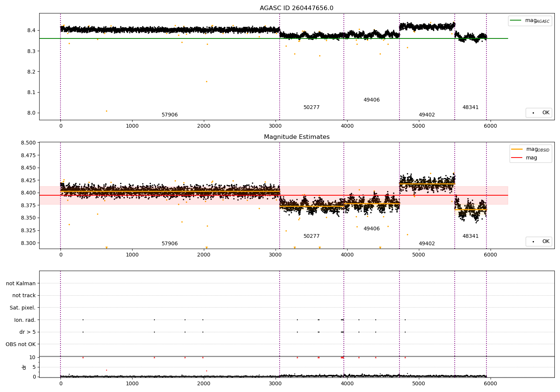Click the 8.325 y-tick in middle plot

click(29, 230)
